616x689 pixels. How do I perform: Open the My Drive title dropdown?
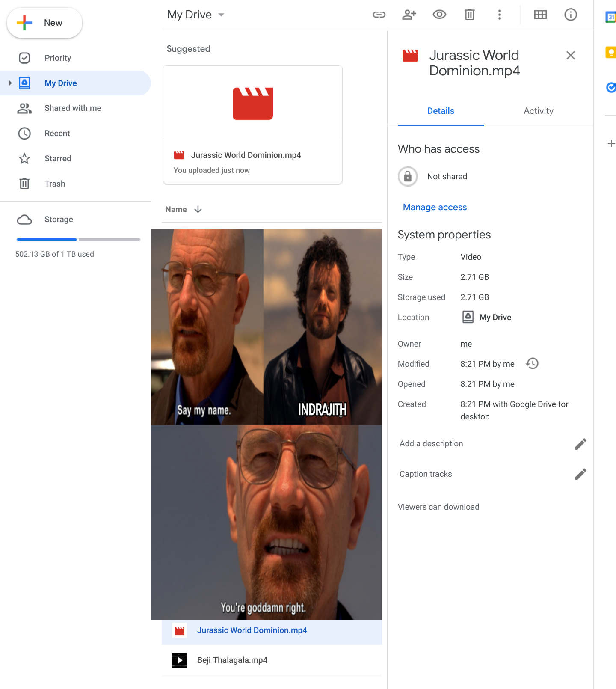[x=195, y=15]
